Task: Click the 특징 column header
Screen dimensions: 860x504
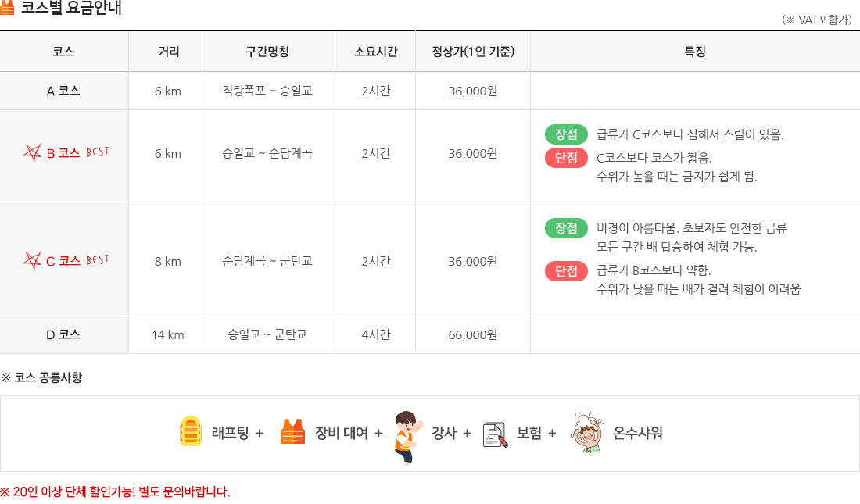Action: pos(694,52)
